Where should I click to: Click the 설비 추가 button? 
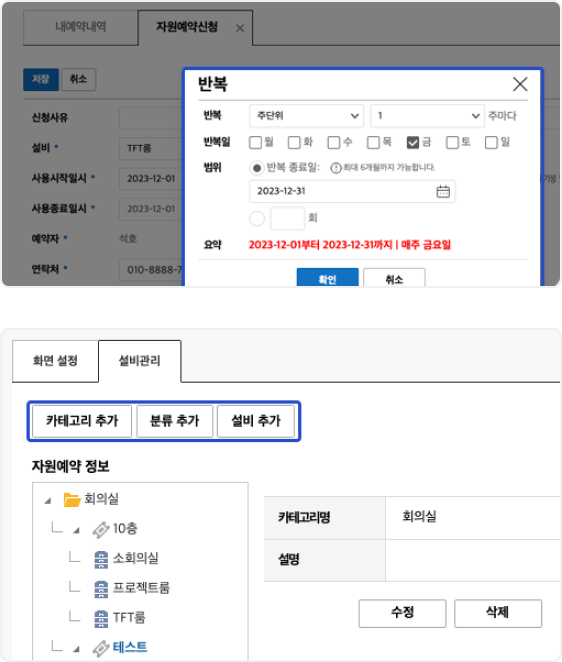(x=256, y=421)
